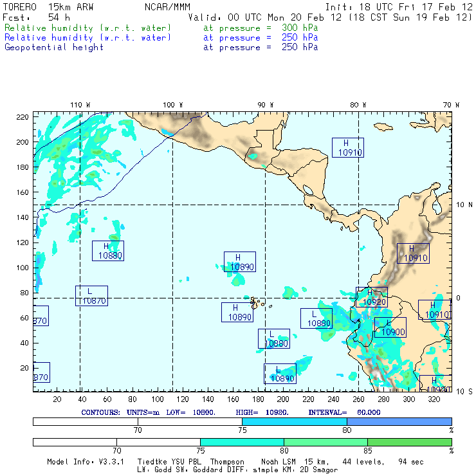Click the '80 W' longitude label
Image resolution: width=476 pixels, height=476 pixels.
click(x=358, y=105)
